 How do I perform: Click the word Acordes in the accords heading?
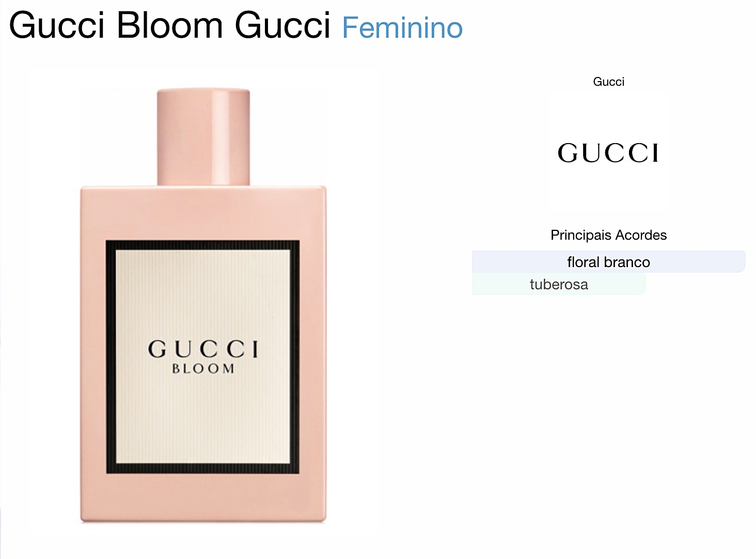(641, 235)
